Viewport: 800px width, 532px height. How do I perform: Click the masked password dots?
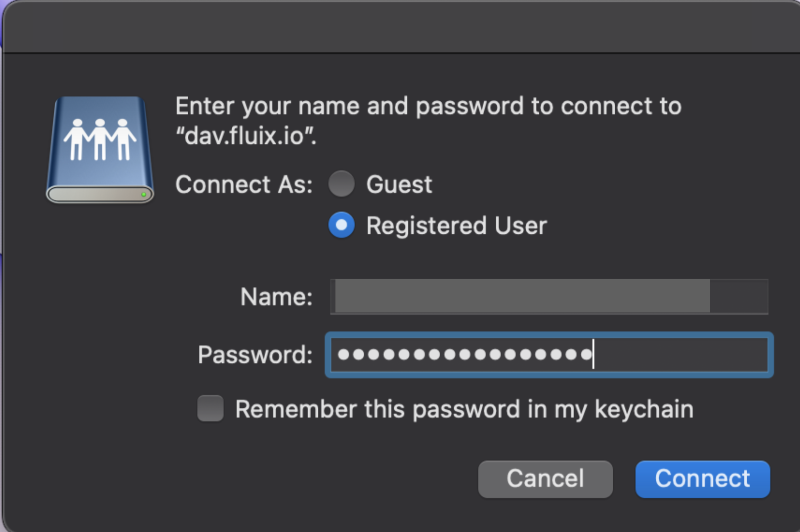[x=465, y=355]
